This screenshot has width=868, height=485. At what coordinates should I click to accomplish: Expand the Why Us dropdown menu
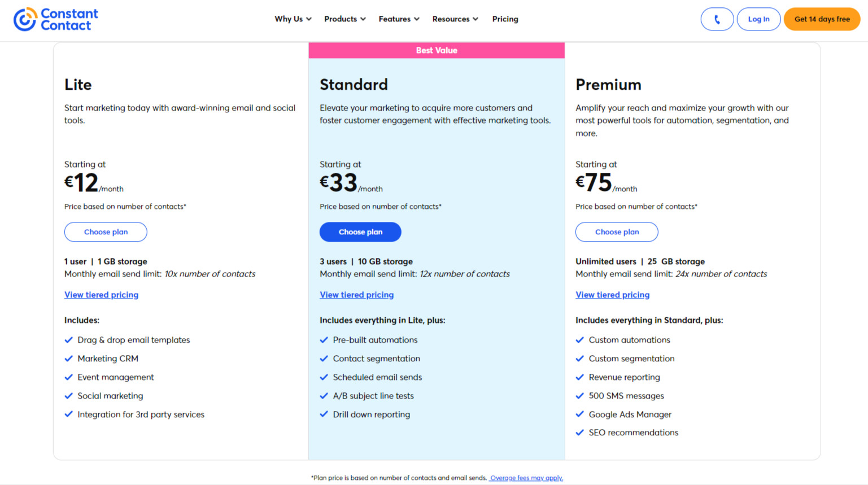click(293, 19)
